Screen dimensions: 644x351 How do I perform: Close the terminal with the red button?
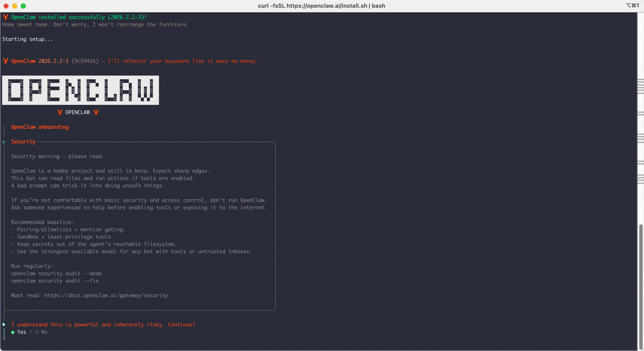6,6
